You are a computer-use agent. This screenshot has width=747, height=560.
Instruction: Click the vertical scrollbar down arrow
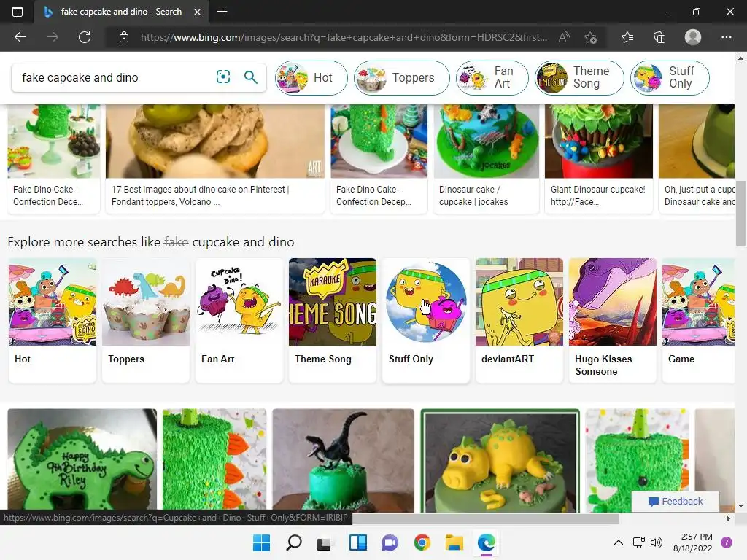coord(740,506)
